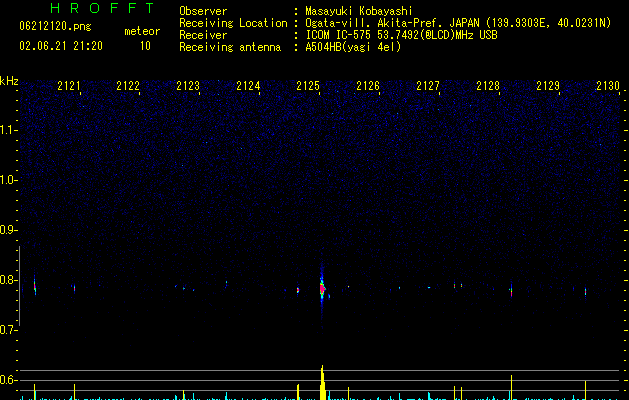629x400 pixels.
Task: Click the observer name Masayuki Kobayashi
Action: (359, 11)
